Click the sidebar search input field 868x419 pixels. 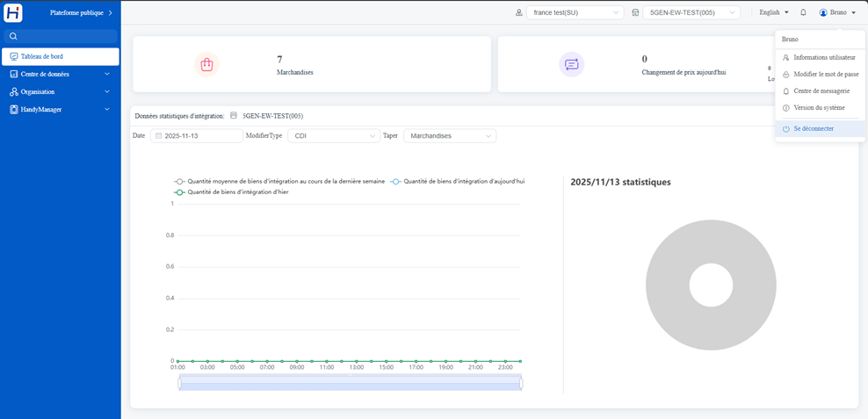61,37
